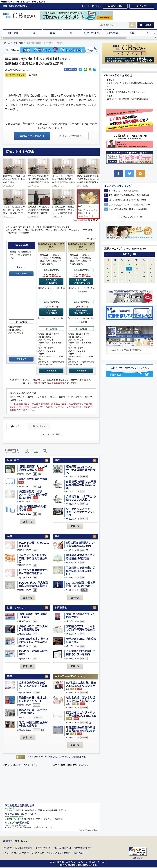
Task: Click the 印刷用 print button
Action: tap(33, 75)
